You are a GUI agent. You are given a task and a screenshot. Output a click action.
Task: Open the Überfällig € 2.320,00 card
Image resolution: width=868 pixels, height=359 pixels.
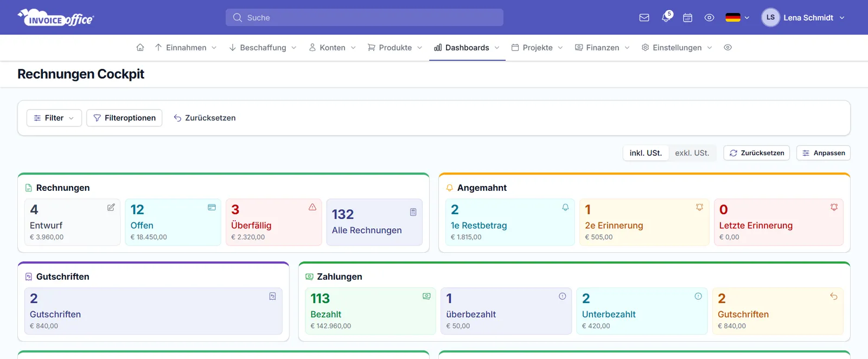tap(274, 222)
